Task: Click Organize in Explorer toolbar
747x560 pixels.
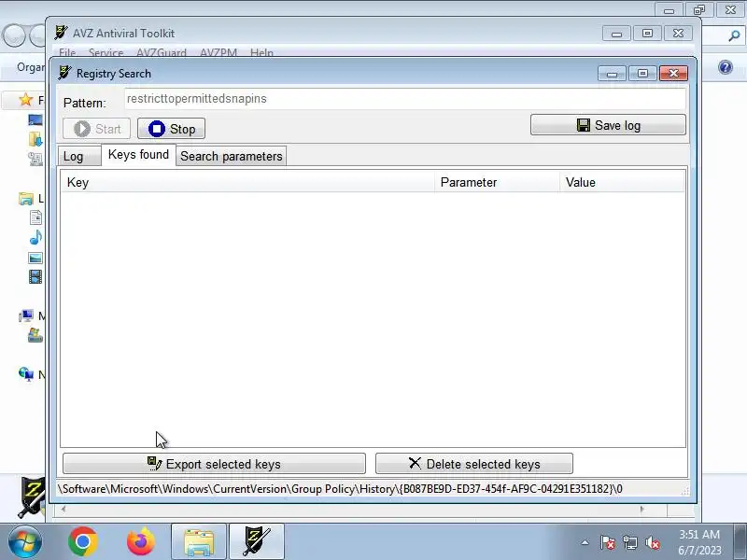Action: (31, 67)
